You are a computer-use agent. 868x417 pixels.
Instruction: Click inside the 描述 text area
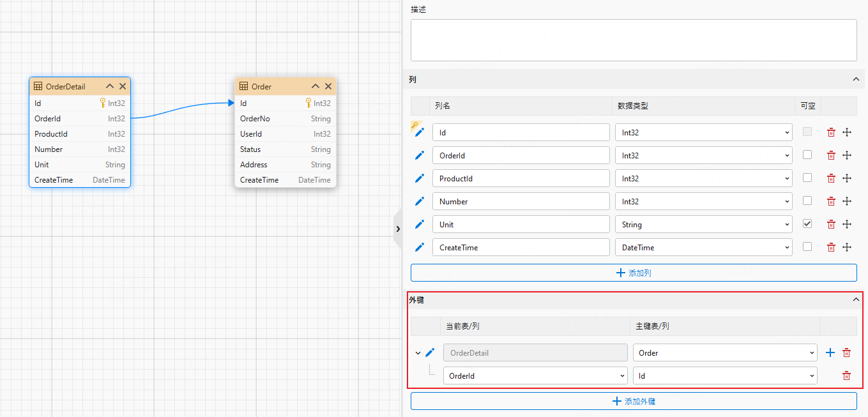click(634, 40)
